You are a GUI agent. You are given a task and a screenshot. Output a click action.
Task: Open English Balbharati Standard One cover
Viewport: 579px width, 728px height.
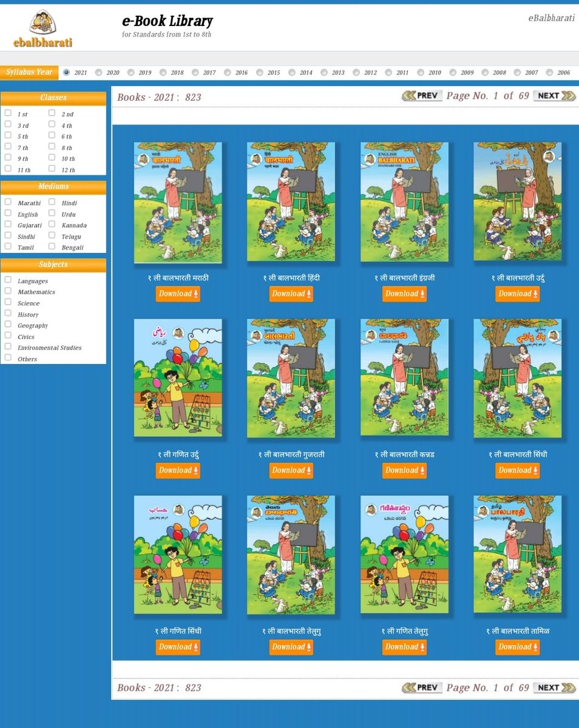pyautogui.click(x=404, y=202)
